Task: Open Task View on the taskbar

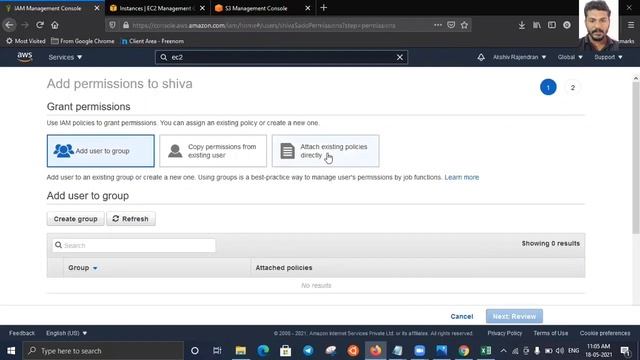Action: tap(217, 351)
